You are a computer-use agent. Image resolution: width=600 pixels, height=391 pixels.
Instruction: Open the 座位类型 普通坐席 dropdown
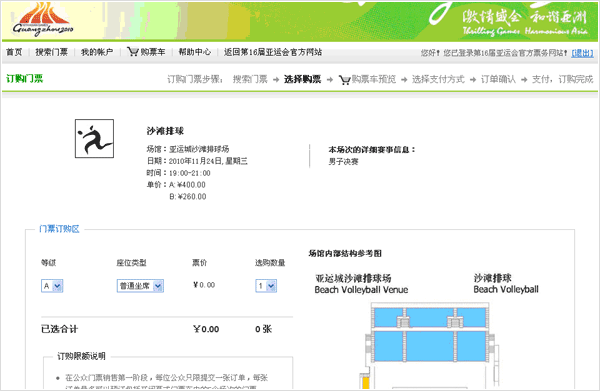pos(140,286)
